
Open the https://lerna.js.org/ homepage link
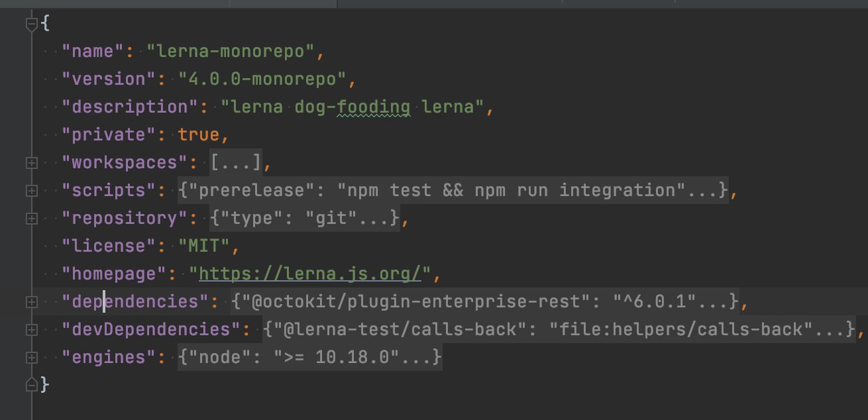[x=310, y=274]
